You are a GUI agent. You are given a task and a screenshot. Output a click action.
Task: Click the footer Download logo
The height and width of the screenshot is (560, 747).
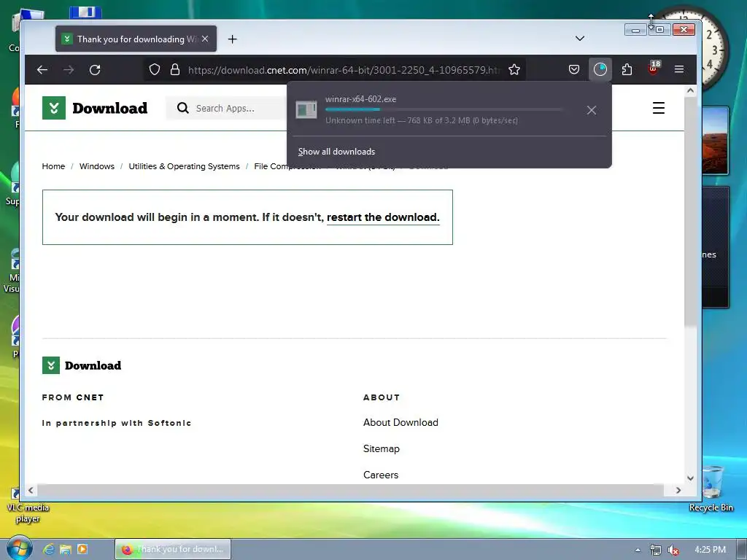(82, 365)
